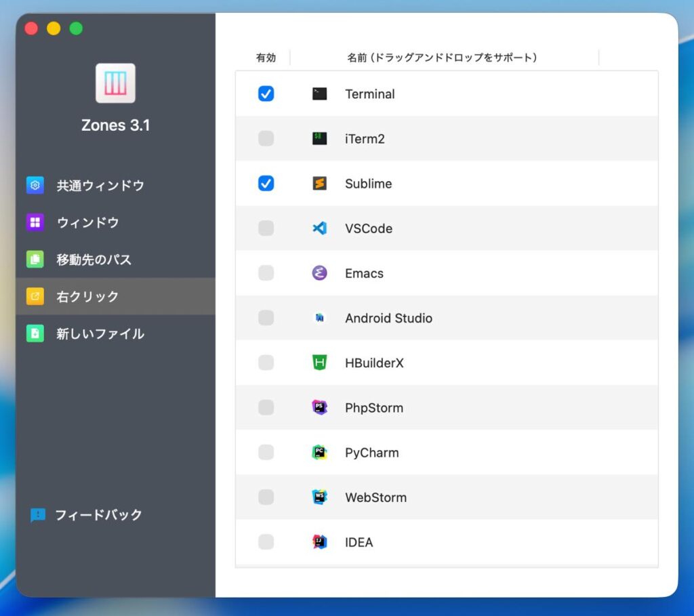This screenshot has width=694, height=616.
Task: Enable the PyCharm checkbox
Action: click(266, 452)
